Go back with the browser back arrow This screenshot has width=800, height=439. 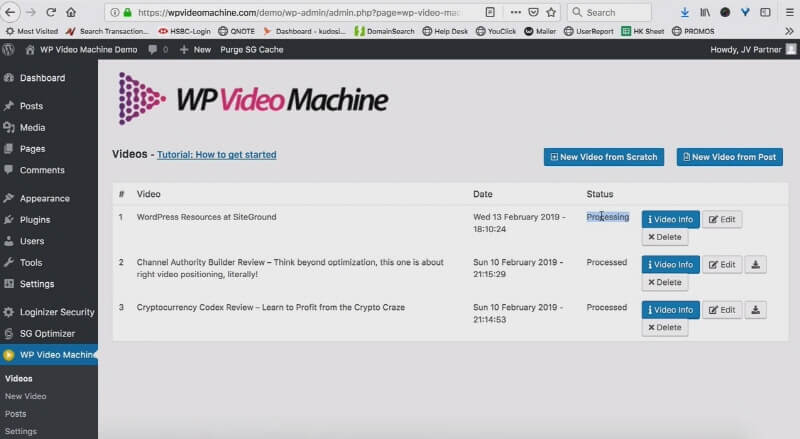point(11,12)
